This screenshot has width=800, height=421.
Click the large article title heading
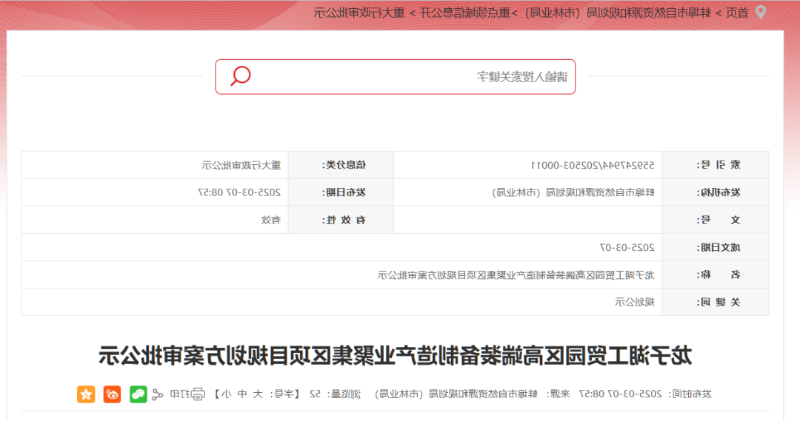[395, 355]
